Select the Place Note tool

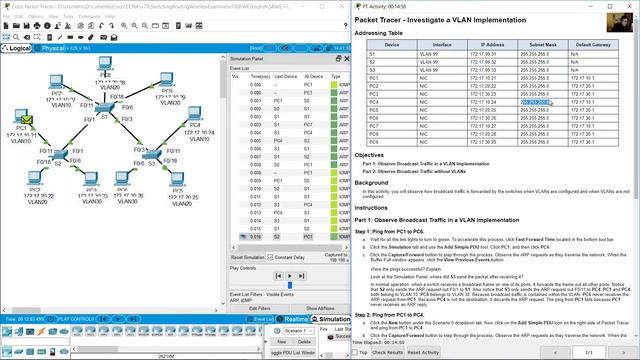click(x=49, y=37)
